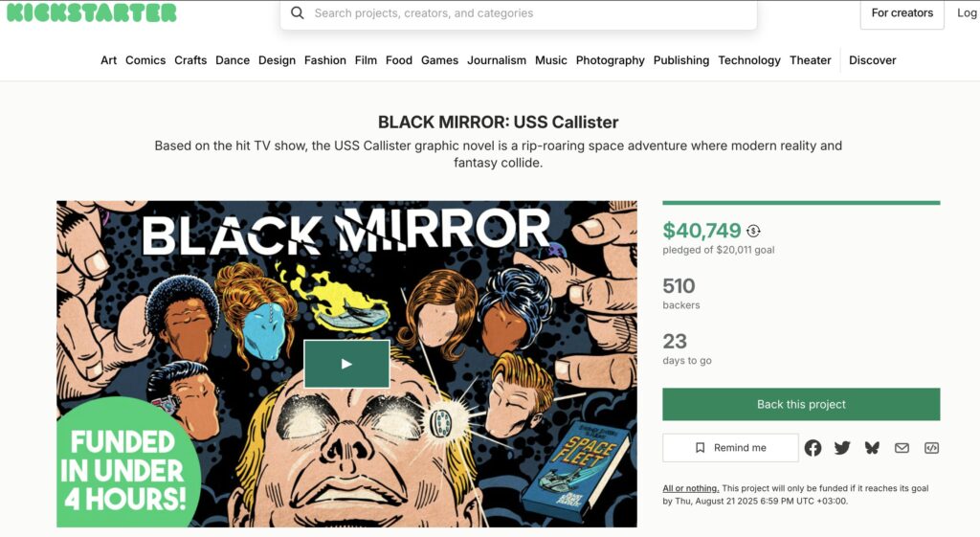Screen dimensions: 980x537
Task: Toggle the Remind me bookmark button
Action: pyautogui.click(x=730, y=448)
